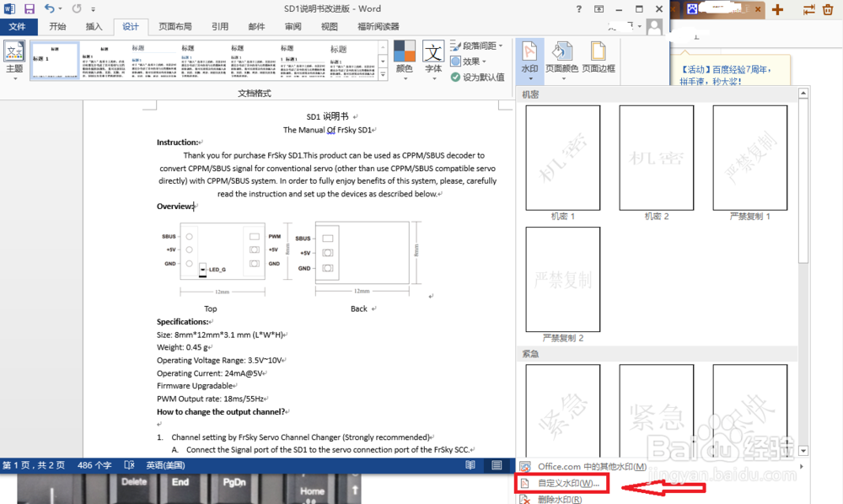Open the undo history dropdown arrow

[60, 8]
